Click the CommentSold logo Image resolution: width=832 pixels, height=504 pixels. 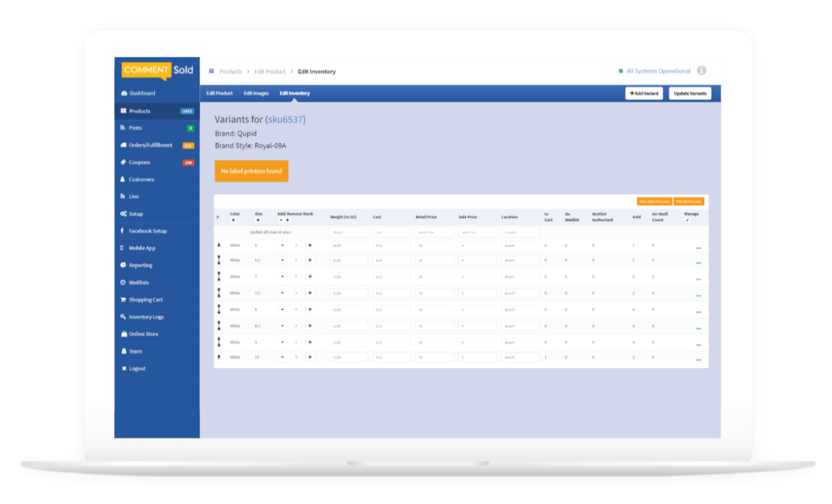click(158, 70)
